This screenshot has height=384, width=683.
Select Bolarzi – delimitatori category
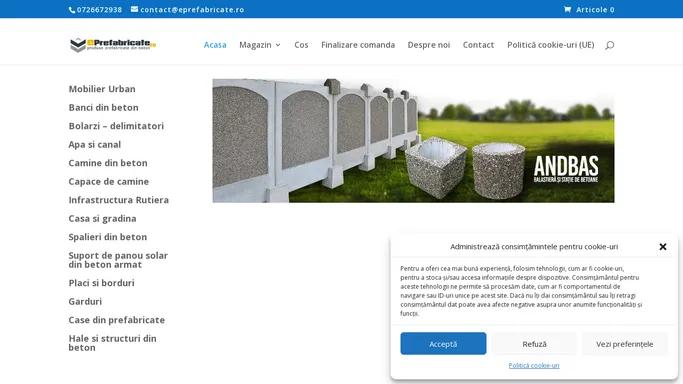tap(116, 126)
